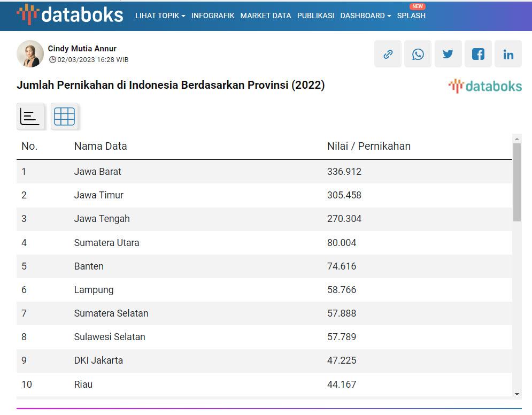Click the table scrollbar up arrow

[x=516, y=139]
